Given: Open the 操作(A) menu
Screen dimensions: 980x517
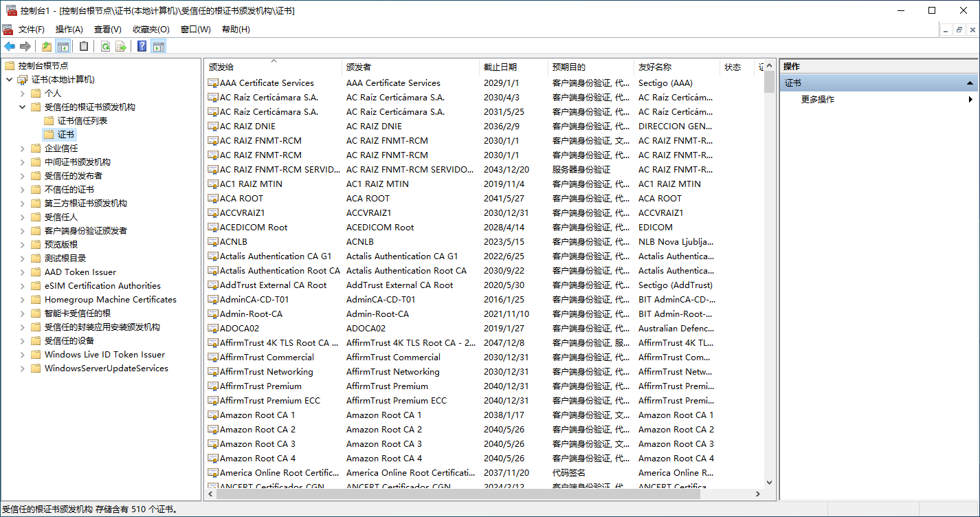Looking at the screenshot, I should pyautogui.click(x=69, y=30).
